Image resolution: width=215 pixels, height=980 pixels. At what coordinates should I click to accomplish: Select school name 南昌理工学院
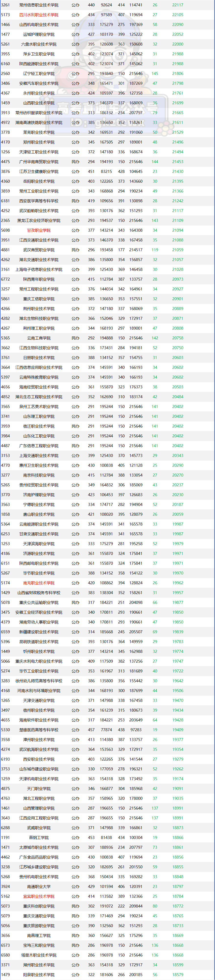39,935
